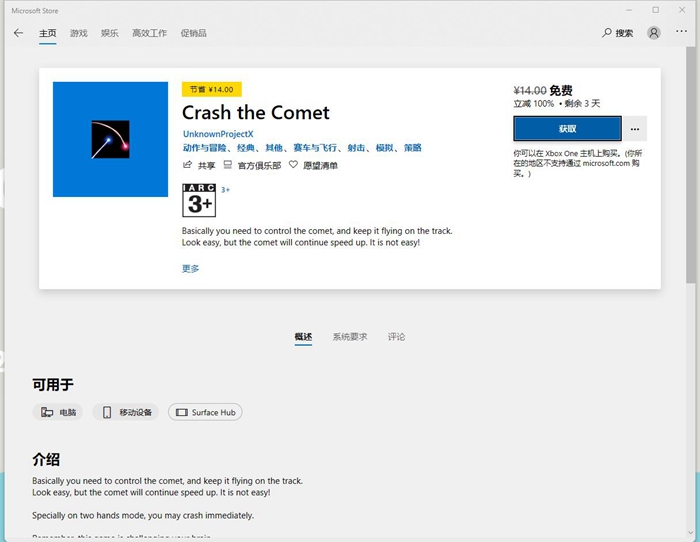Open more options beside 获取 button
This screenshot has height=542, width=700.
(635, 129)
